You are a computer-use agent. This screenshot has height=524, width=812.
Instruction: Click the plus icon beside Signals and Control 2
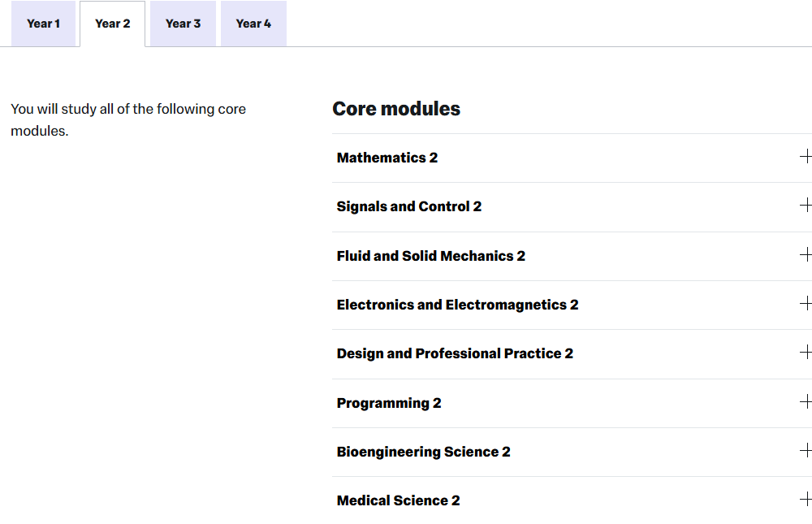pyautogui.click(x=806, y=206)
